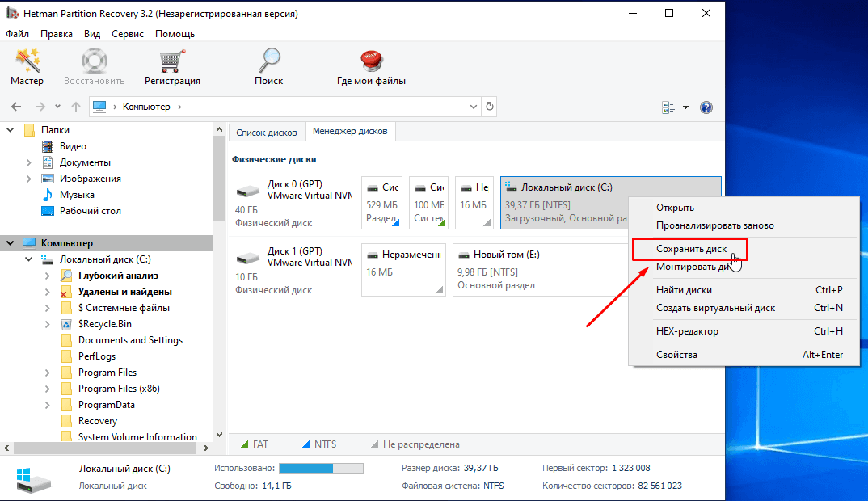This screenshot has height=501, width=868.
Task: Select Неразмеченная 16 МБ area on Disk 1
Action: click(403, 270)
